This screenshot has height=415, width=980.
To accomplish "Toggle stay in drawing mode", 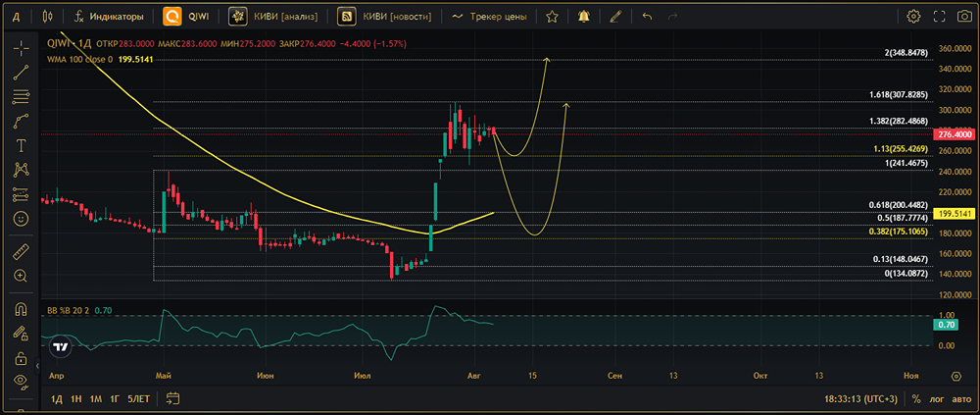I will [22, 333].
